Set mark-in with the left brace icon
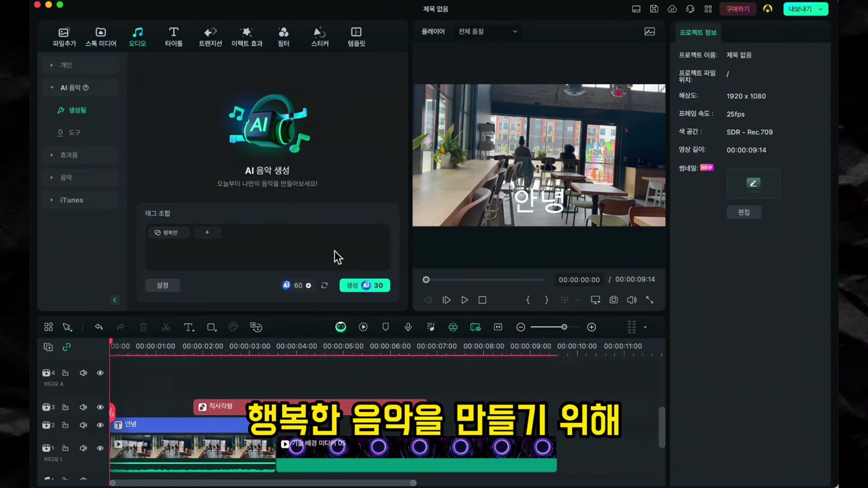 [528, 300]
